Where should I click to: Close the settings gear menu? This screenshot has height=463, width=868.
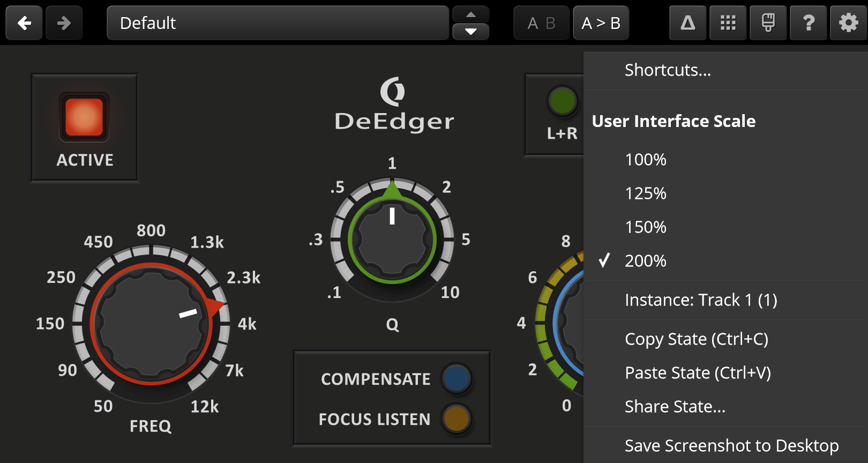[849, 23]
